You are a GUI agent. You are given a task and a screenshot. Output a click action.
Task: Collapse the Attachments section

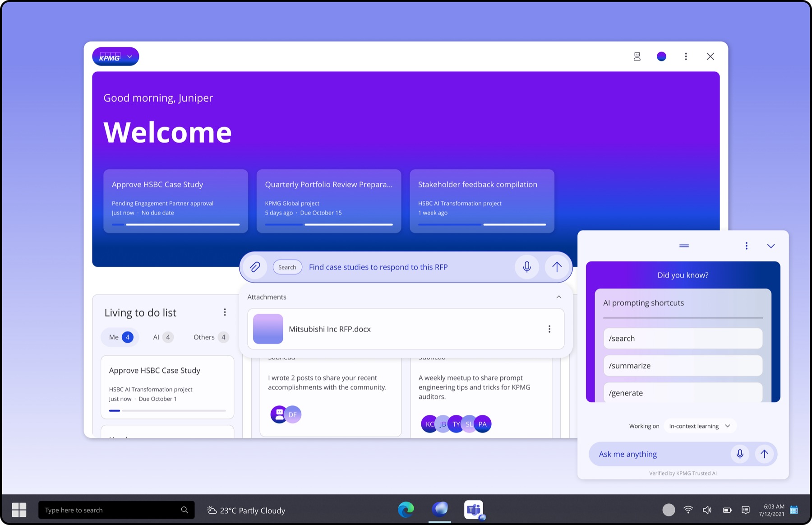pyautogui.click(x=558, y=297)
